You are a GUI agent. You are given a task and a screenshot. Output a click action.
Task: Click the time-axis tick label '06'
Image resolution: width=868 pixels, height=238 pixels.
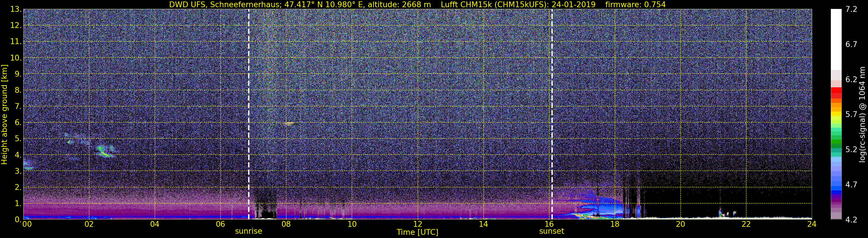click(220, 224)
